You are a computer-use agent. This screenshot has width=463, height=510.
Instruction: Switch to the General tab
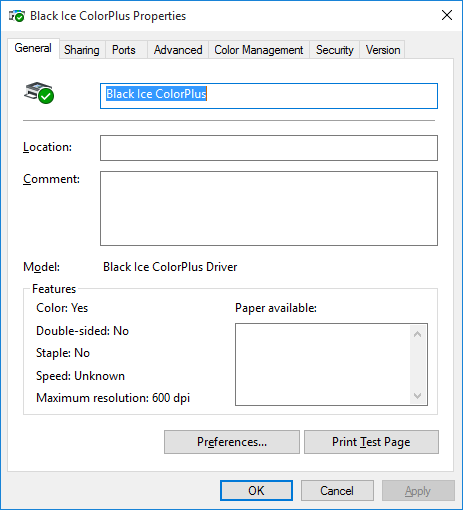(33, 48)
